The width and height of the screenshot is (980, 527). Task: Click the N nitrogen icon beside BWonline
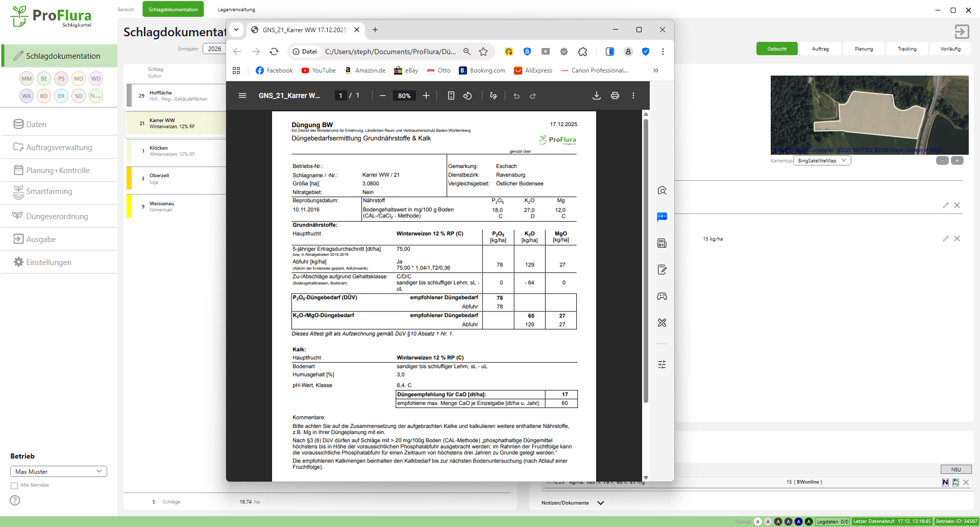click(x=945, y=482)
